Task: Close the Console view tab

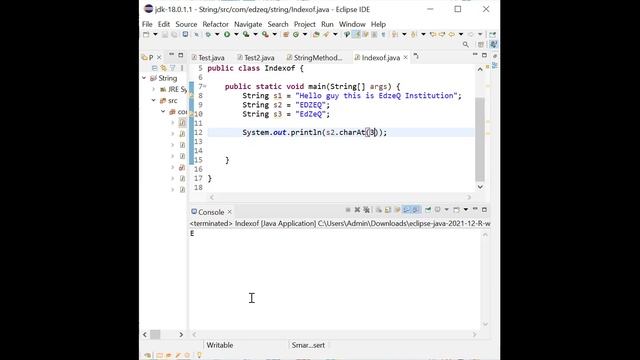Action: [x=230, y=212]
